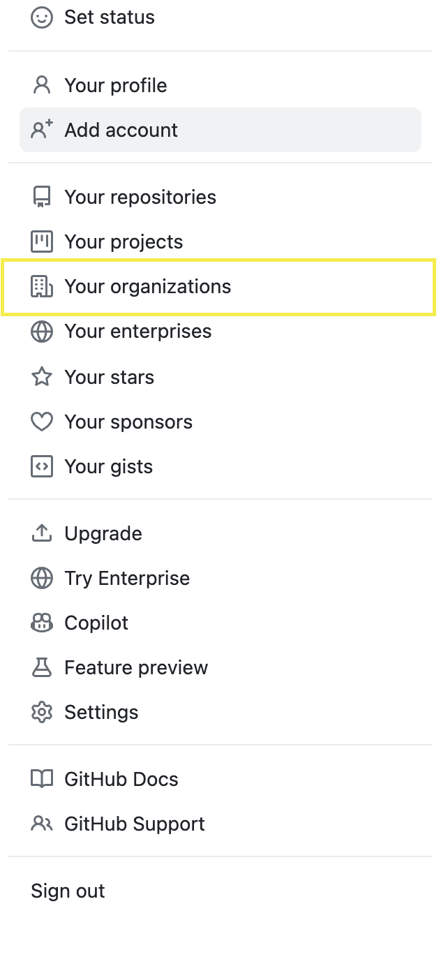Click the gear icon beside Settings
441x980 pixels.
click(x=42, y=712)
